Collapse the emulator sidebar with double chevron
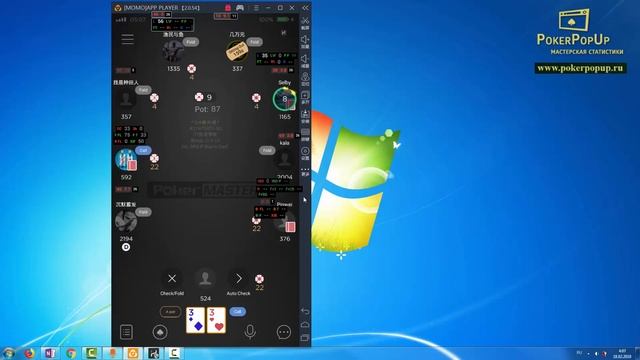Screen dimensions: 640x360 click(305, 8)
